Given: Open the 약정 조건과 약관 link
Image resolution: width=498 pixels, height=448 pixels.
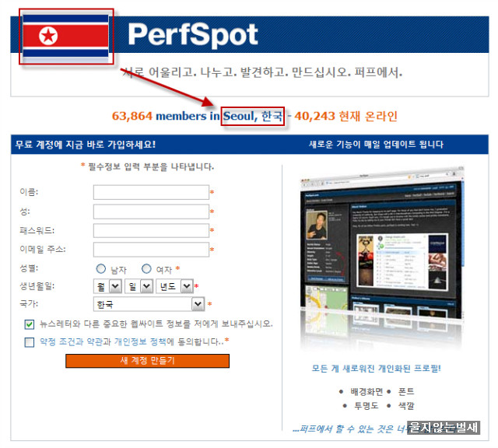Looking at the screenshot, I should [71, 342].
